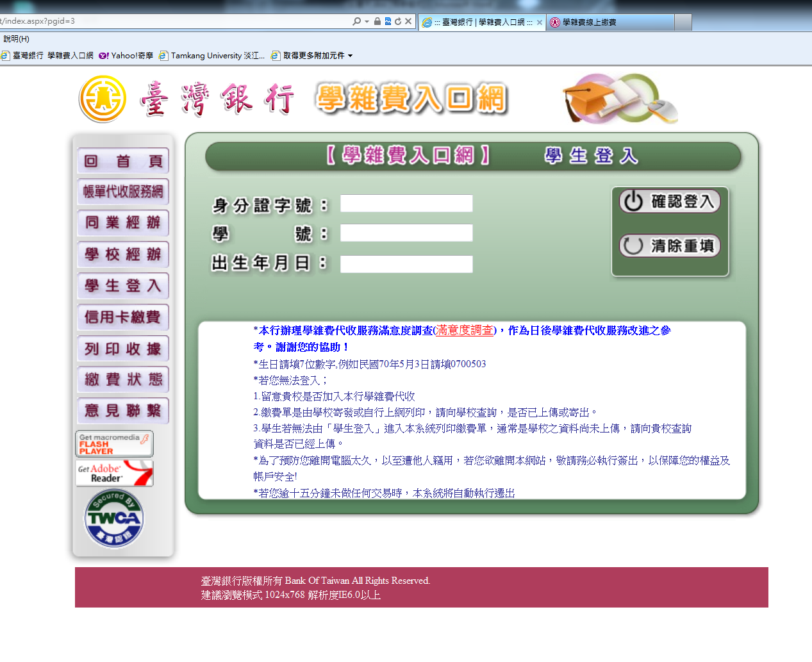Click the graduation cap header graphic

620,98
